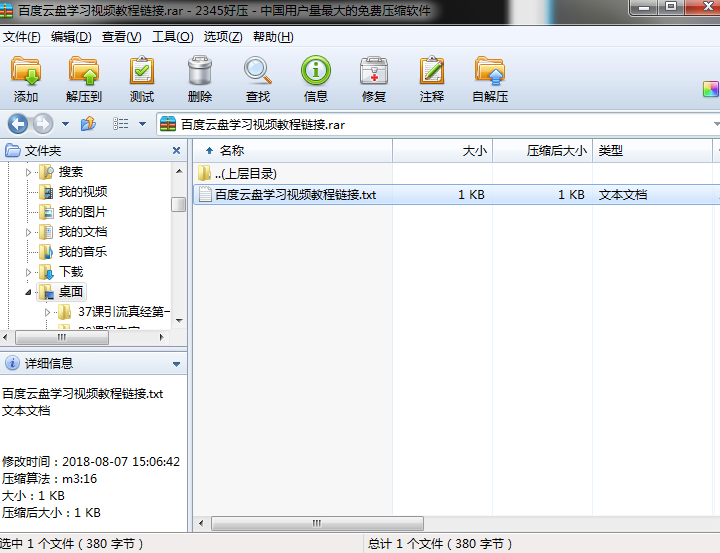Select 百度云盘学习视频教程链接.txt file row

[x=295, y=195]
